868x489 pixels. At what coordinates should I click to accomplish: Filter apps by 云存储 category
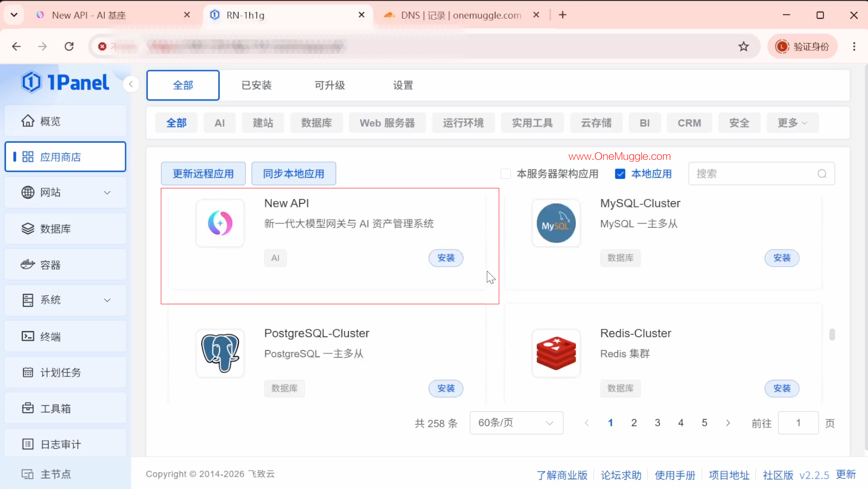point(596,123)
